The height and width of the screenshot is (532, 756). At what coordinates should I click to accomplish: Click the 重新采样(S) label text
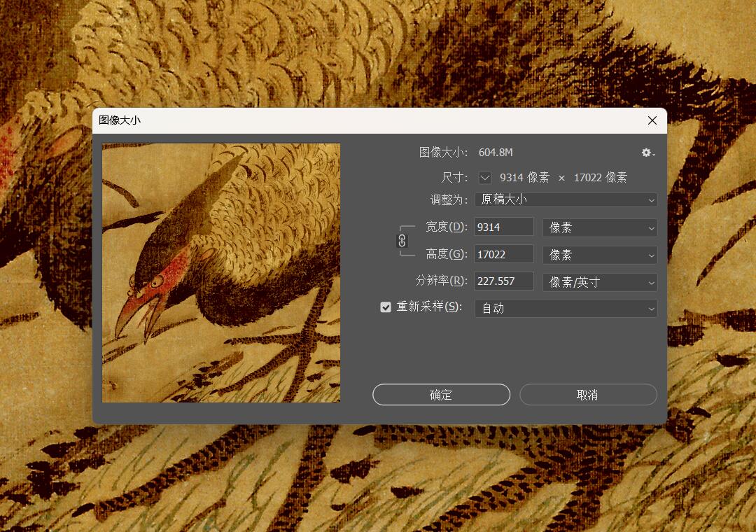(x=429, y=307)
